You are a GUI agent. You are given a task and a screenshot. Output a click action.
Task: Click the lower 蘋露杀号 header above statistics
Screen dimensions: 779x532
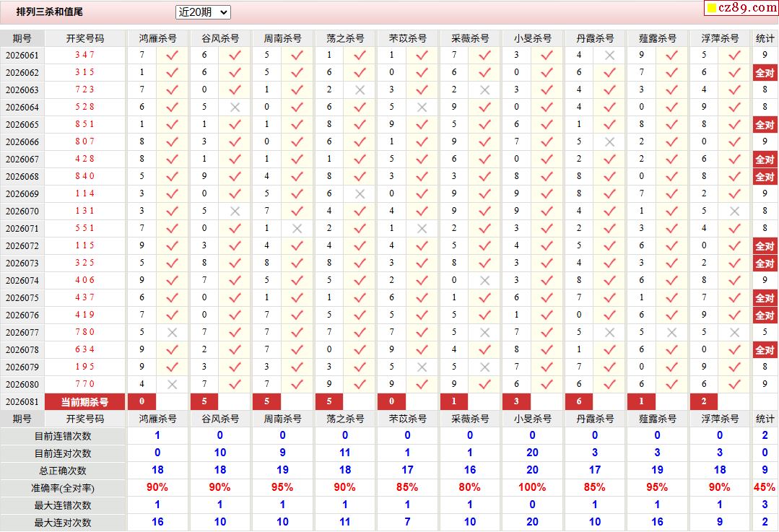pyautogui.click(x=657, y=419)
